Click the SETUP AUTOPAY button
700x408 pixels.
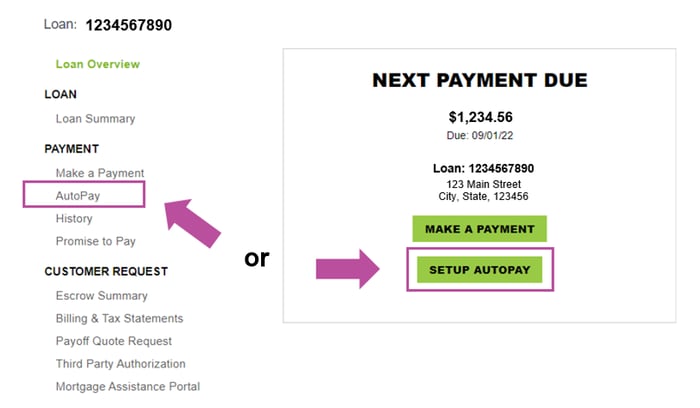[x=480, y=270]
